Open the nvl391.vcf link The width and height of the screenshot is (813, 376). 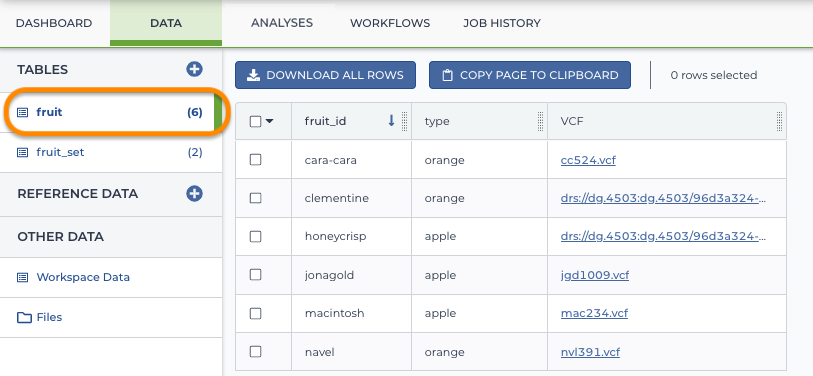[x=591, y=352]
